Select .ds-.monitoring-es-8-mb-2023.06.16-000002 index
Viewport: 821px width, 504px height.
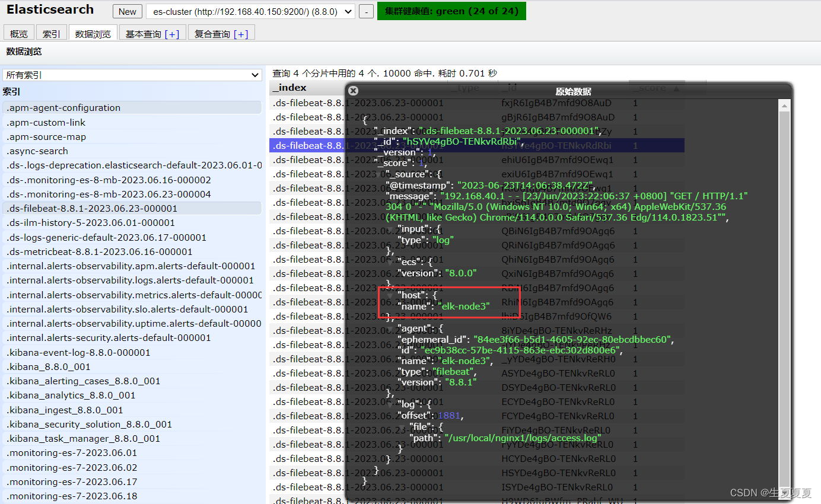(x=132, y=180)
